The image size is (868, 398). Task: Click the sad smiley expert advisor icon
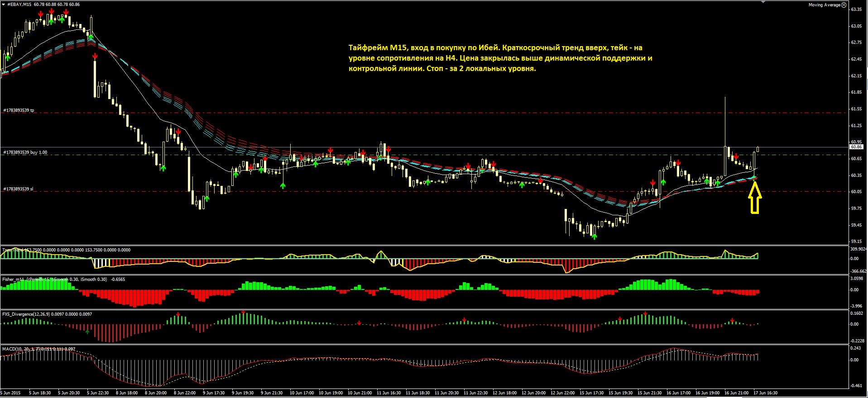point(844,5)
